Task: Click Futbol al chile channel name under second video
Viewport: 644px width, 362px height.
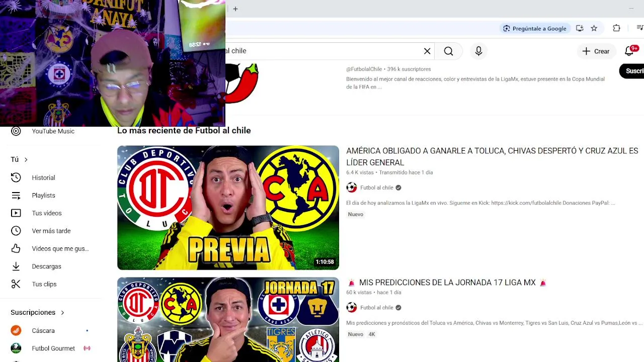Action: click(x=376, y=308)
